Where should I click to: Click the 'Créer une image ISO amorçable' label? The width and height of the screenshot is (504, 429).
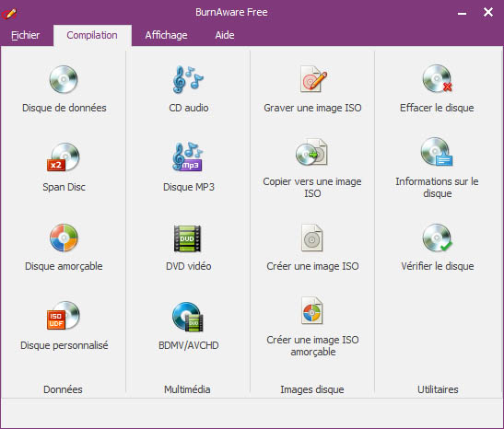312,346
